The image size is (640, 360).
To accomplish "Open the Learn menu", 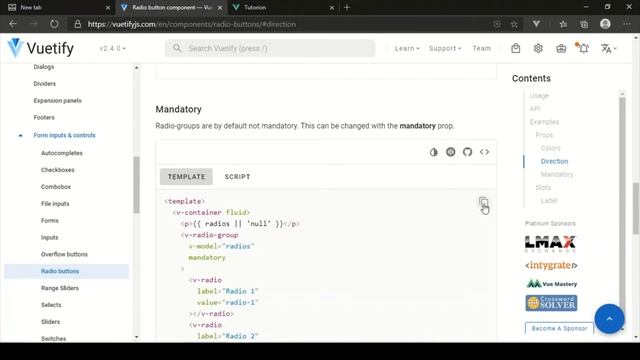I will (407, 48).
